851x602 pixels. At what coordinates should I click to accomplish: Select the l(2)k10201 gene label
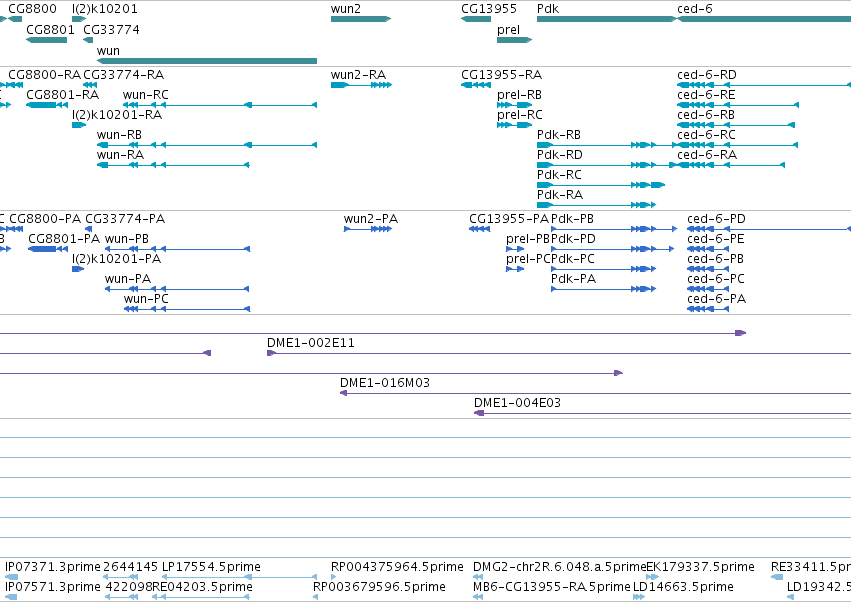point(105,9)
